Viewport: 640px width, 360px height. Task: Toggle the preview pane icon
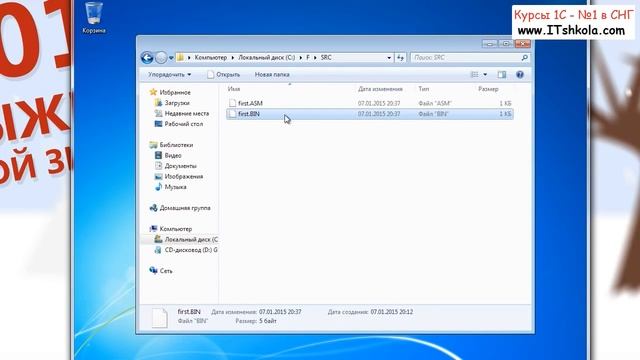[x=502, y=75]
